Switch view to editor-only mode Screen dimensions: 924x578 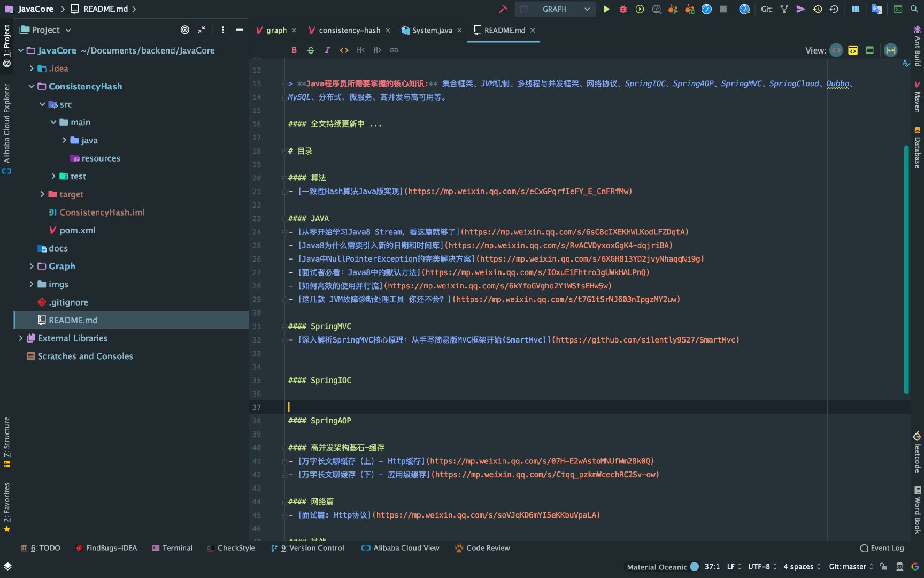coord(836,50)
